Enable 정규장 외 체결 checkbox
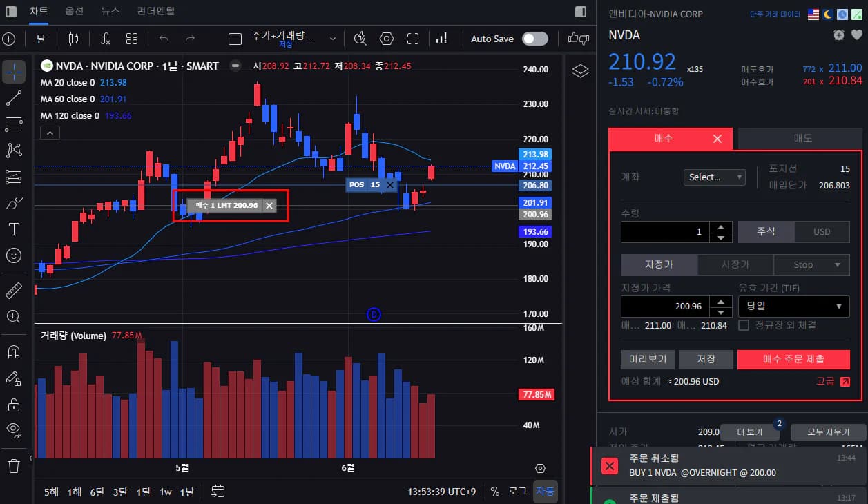Screen dimensions: 868x504 pos(744,325)
